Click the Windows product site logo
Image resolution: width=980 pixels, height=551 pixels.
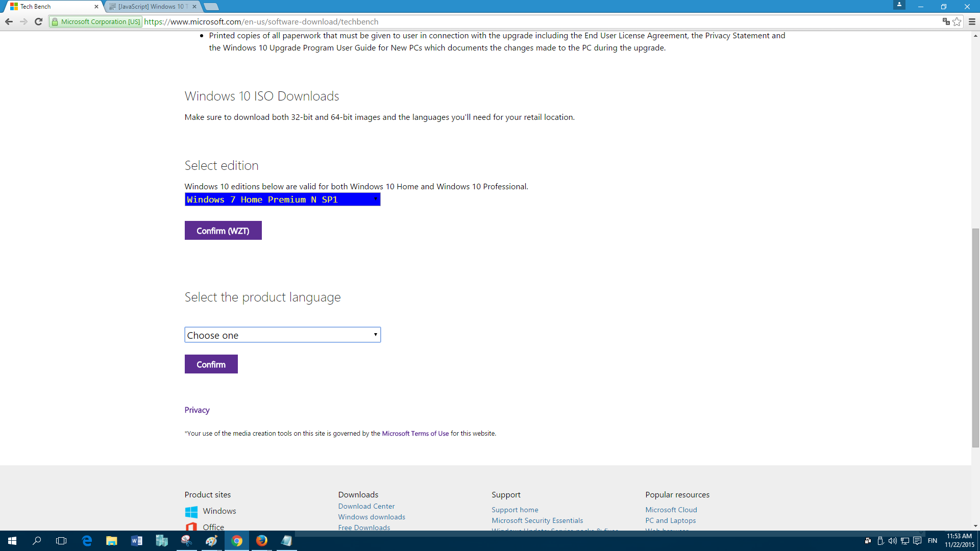[191, 511]
